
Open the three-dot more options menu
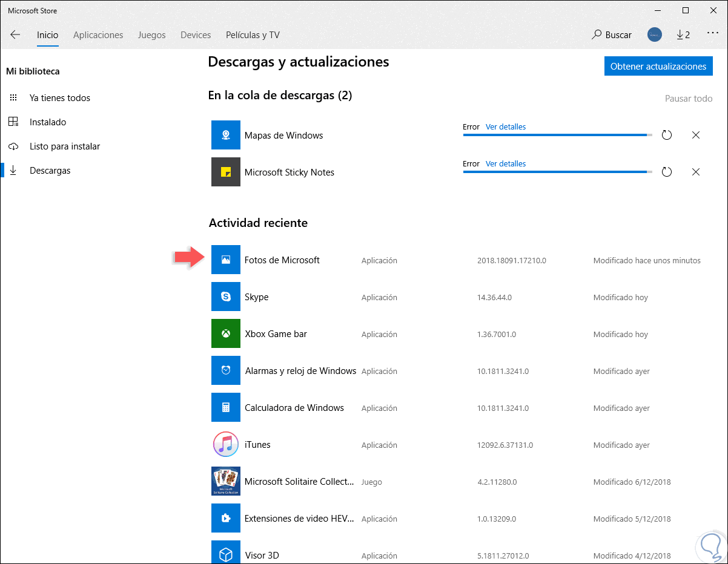tap(712, 34)
